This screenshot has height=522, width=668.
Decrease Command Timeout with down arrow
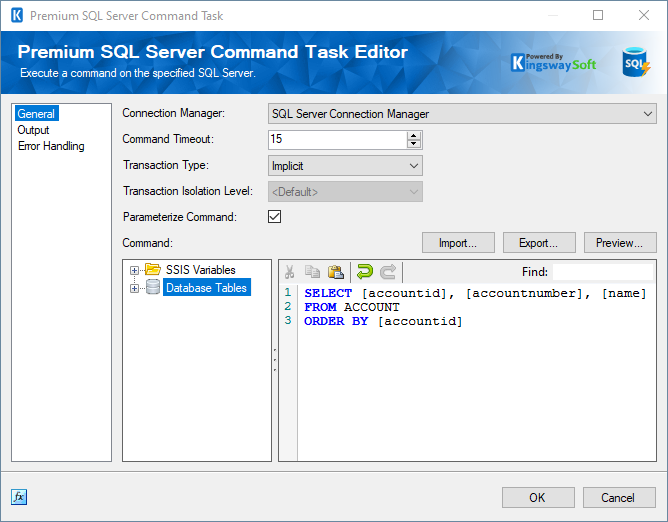[413, 144]
